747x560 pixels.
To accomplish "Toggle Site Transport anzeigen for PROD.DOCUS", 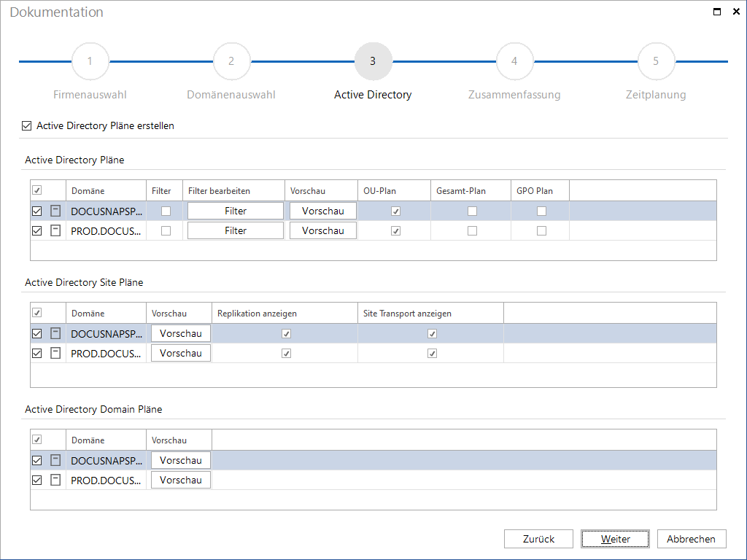I will click(432, 353).
